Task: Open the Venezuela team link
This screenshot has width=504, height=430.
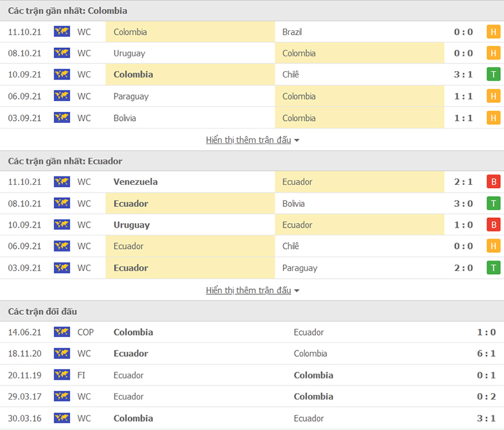Action: [135, 182]
